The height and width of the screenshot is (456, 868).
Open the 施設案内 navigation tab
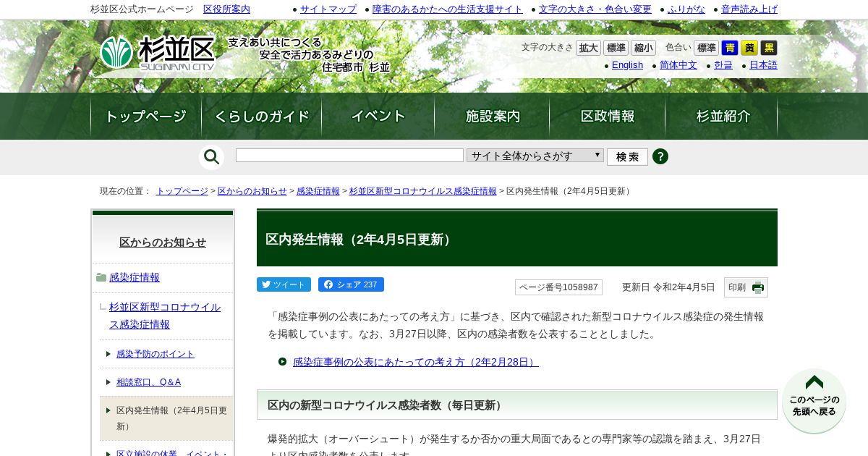coord(493,116)
